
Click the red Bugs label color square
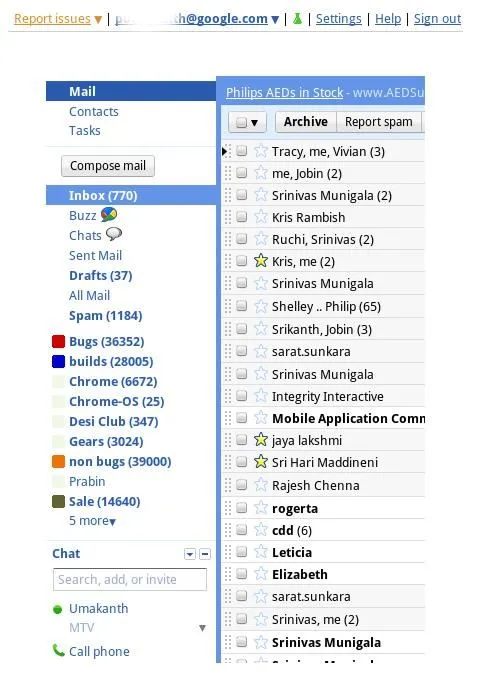[x=58, y=342]
